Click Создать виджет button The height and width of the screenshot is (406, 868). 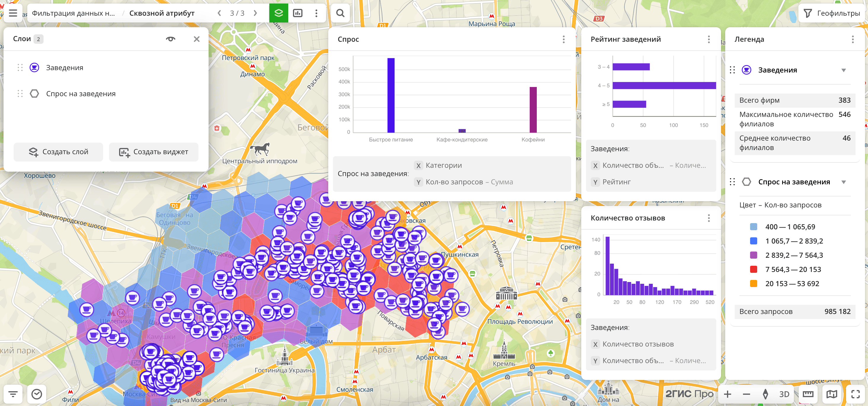pos(154,152)
